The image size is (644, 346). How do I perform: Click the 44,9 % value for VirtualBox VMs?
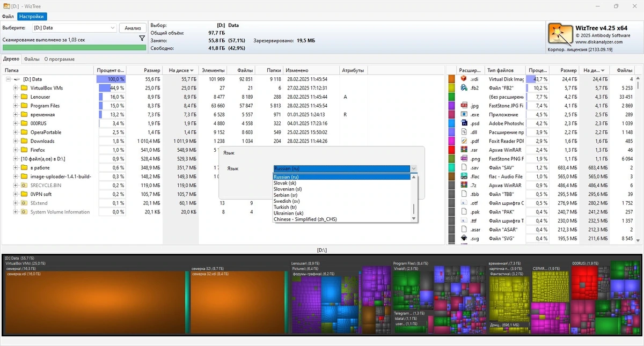[118, 88]
